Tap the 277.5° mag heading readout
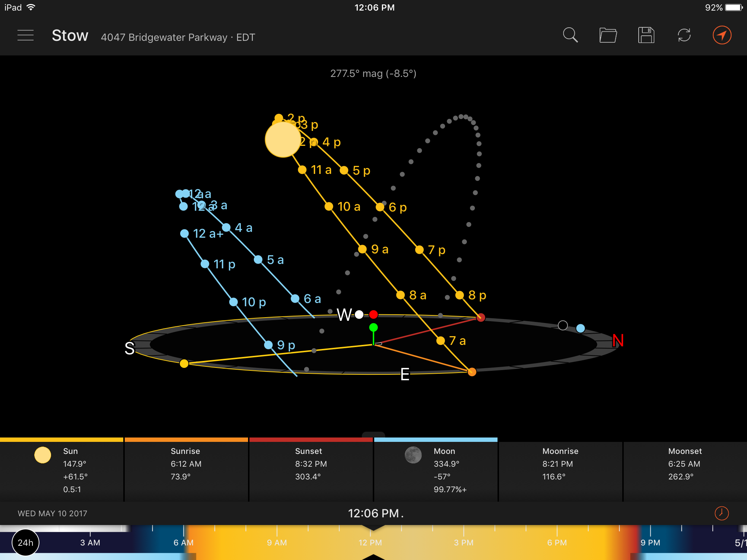The width and height of the screenshot is (747, 560). 373,74
